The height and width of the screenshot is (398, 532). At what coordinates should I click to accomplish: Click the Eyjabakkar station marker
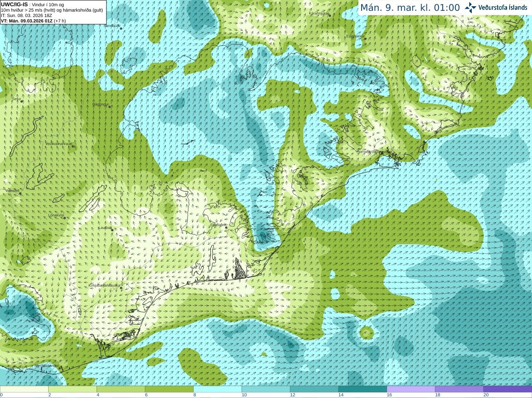pyautogui.click(x=365, y=39)
